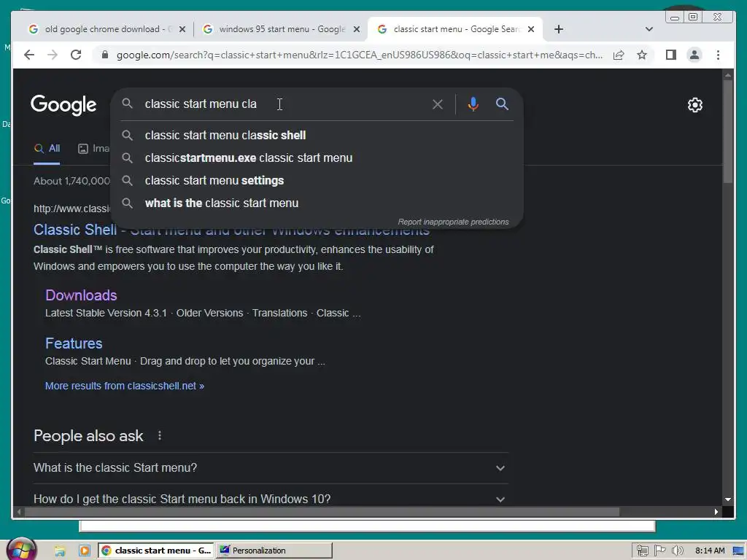Open the Windows Start orb

pyautogui.click(x=21, y=550)
